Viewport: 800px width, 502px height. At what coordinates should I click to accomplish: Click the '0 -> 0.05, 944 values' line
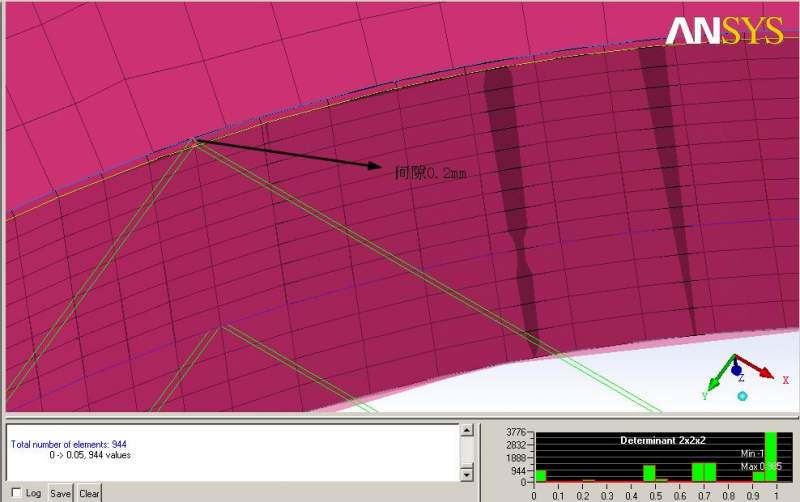[x=90, y=455]
